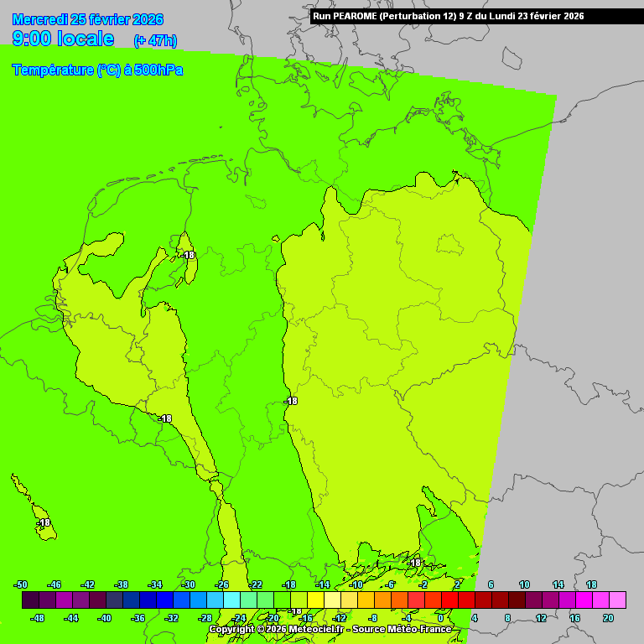Select the blue legend swatch near -34
Screen dimensions: 644x644
[164, 600]
